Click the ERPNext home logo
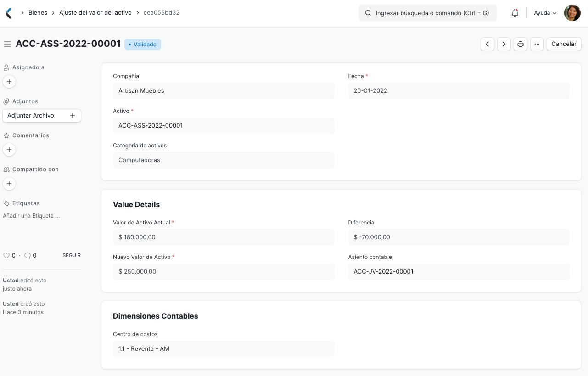 9,13
